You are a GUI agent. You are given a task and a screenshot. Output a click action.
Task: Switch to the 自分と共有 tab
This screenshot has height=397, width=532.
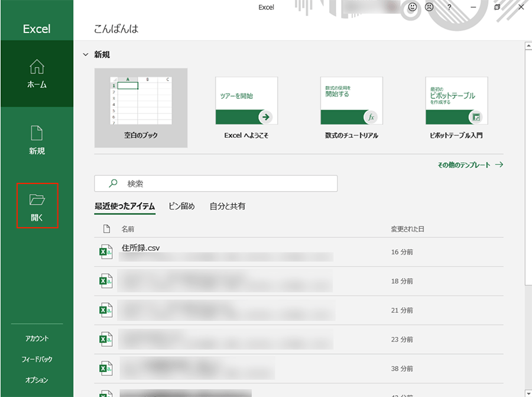[x=228, y=206]
